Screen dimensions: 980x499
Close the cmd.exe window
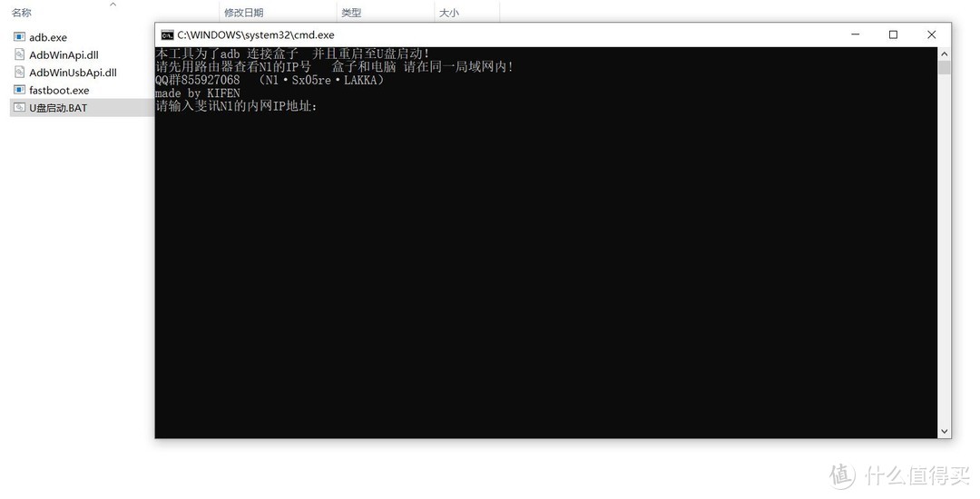coord(931,34)
